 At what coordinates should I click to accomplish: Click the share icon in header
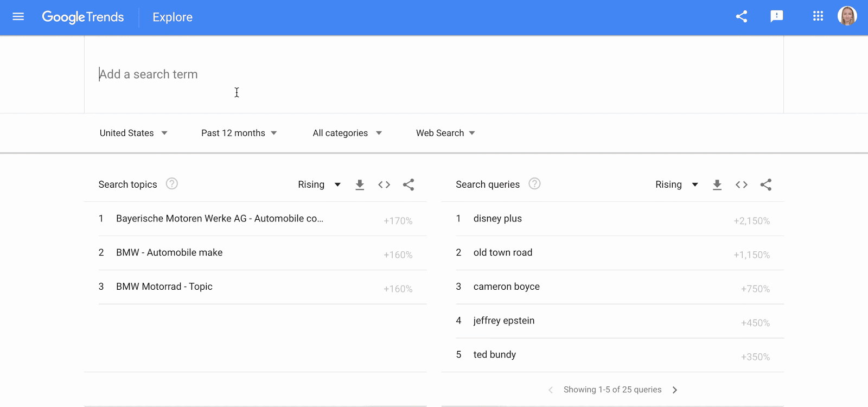pos(742,17)
